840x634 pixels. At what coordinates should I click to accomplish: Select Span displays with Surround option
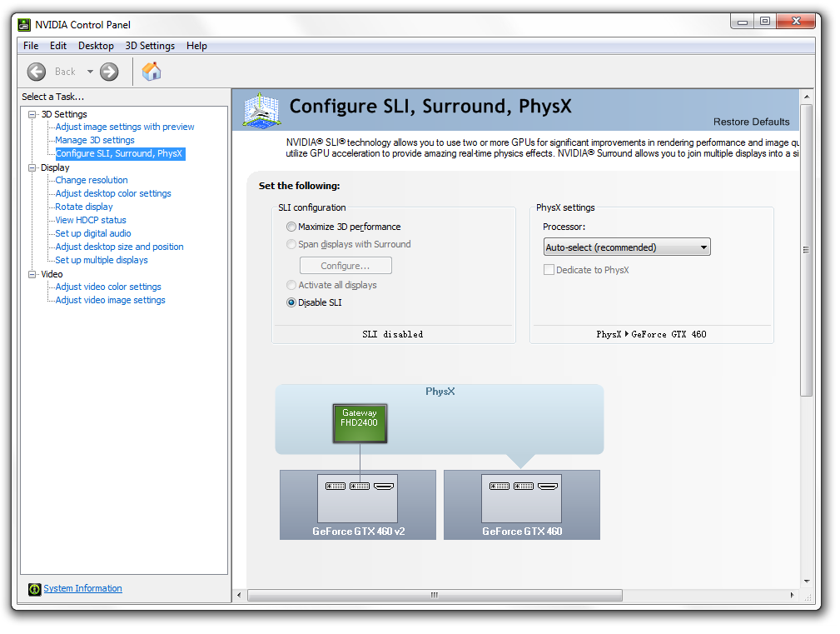tap(291, 244)
